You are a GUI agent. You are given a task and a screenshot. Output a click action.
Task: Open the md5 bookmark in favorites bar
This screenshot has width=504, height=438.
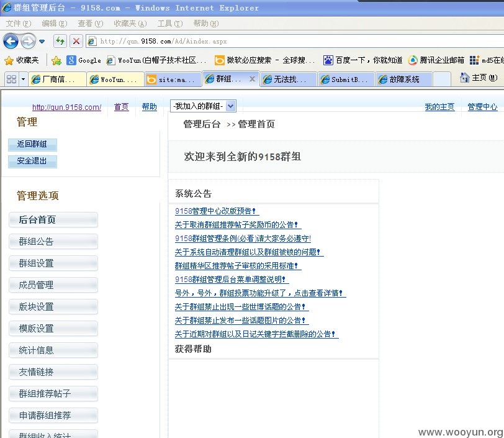tap(487, 60)
